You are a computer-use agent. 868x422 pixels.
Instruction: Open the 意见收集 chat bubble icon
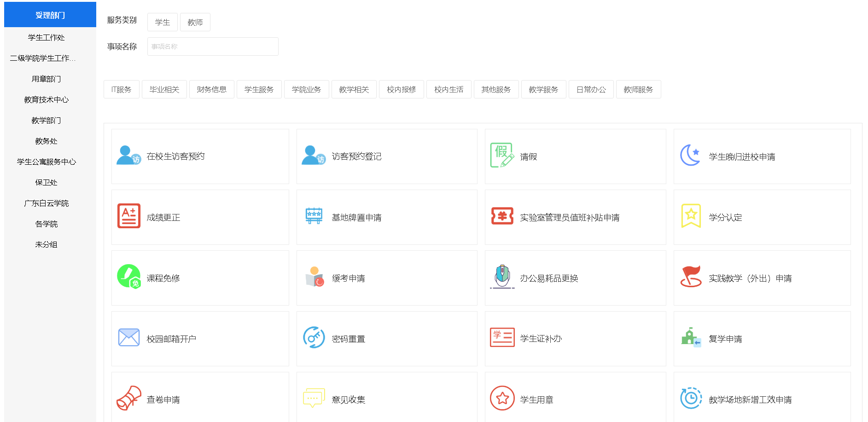coord(314,399)
